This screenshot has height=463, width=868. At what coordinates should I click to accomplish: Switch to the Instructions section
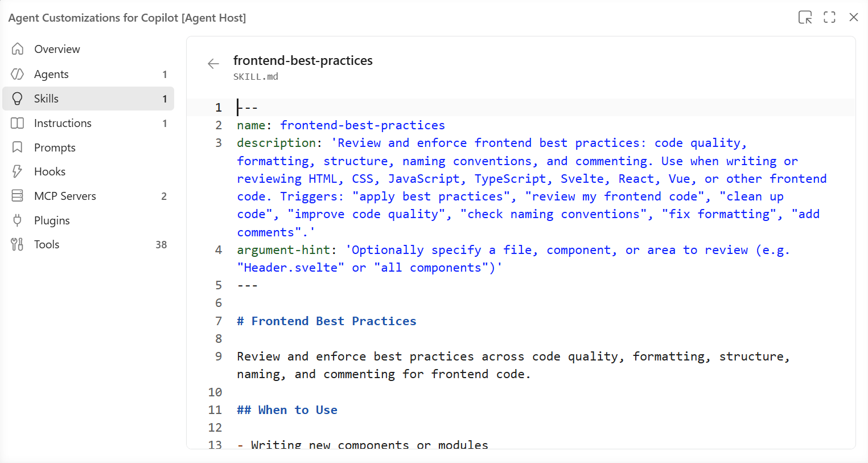(88, 123)
